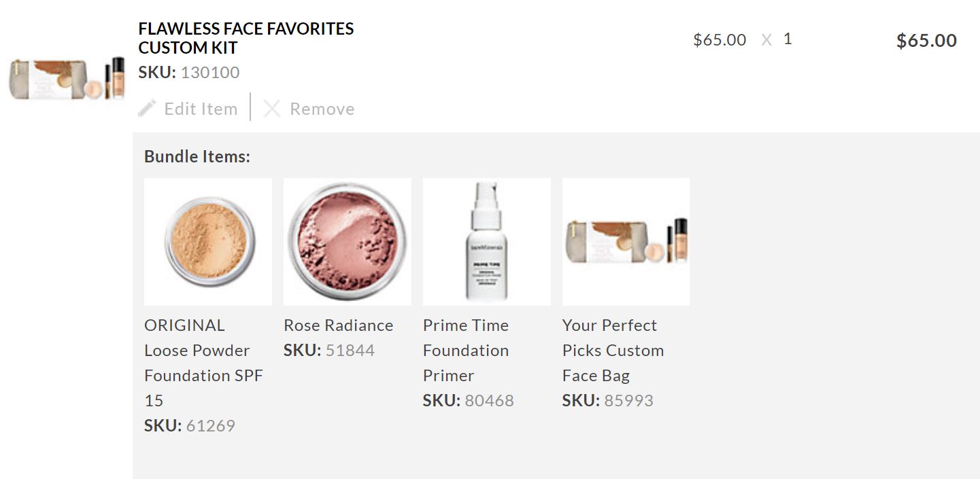
Task: Open the main Flawless Face Favorites kit thumbnail
Action: coord(67,79)
